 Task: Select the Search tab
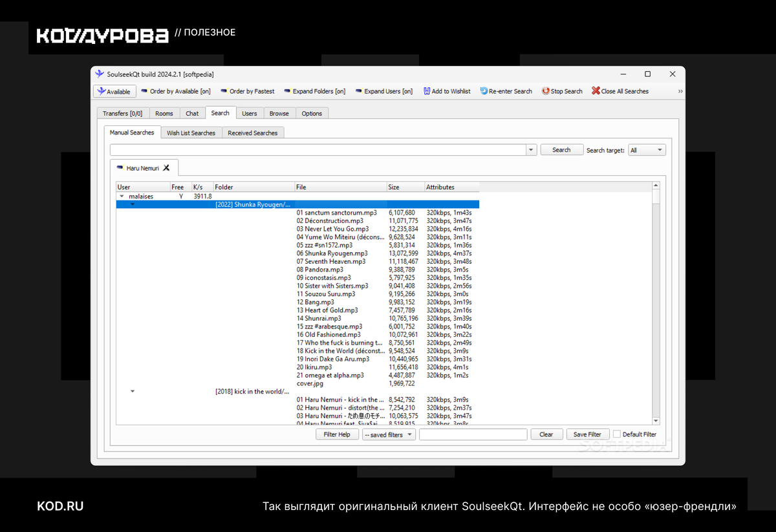tap(221, 112)
